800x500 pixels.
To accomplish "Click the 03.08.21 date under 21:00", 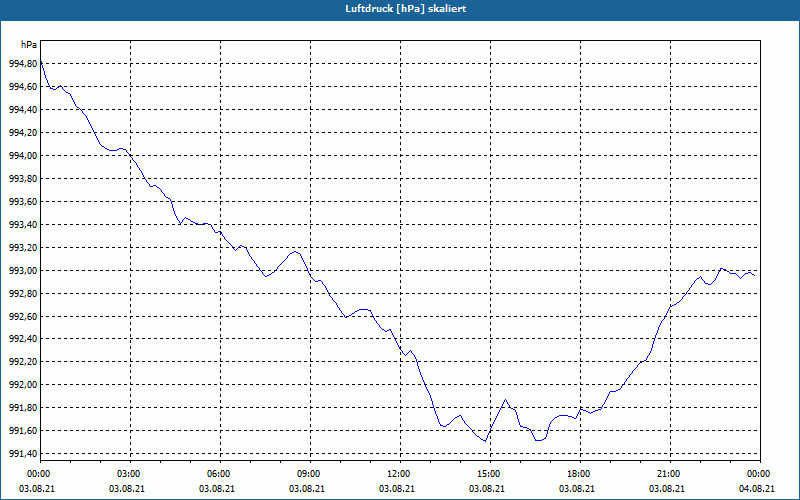I will pos(667,488).
